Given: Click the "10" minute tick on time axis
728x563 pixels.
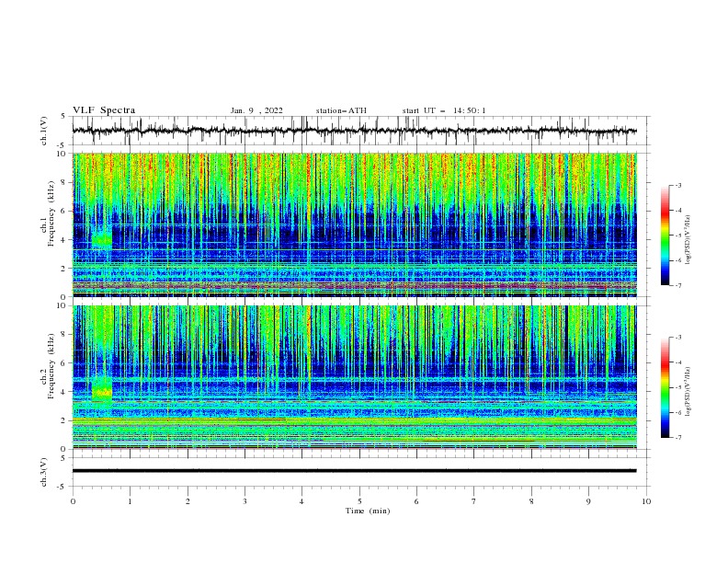Looking at the screenshot, I should [x=646, y=501].
